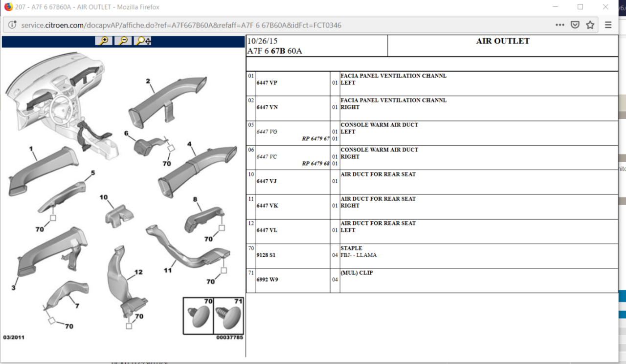Click the zoom out magnifier icon
The width and height of the screenshot is (626, 364).
tap(123, 41)
